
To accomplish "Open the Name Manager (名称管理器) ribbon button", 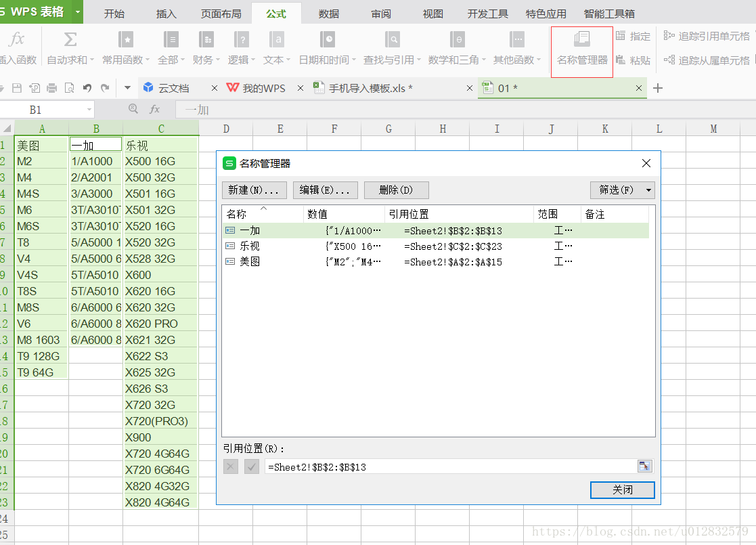I will pos(582,48).
